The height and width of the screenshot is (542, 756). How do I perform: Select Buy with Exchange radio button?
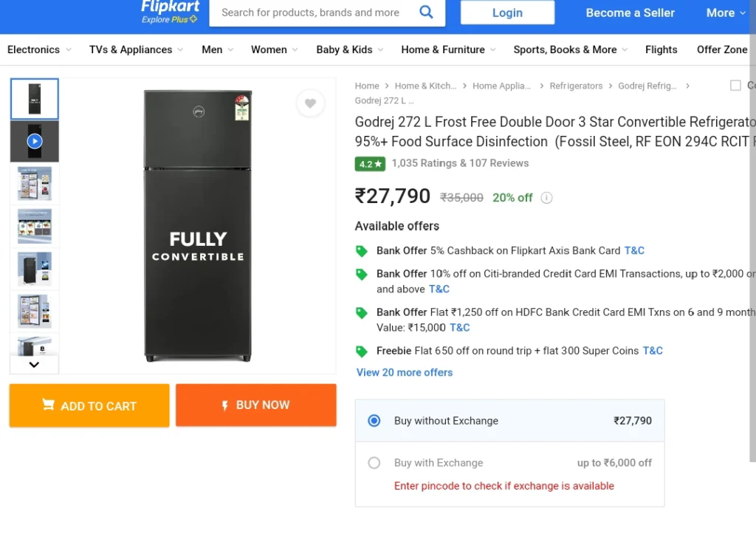374,463
